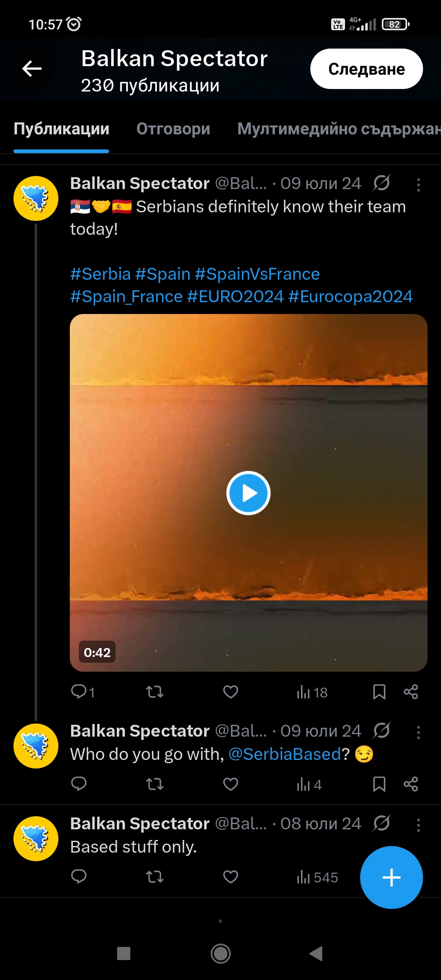Share the Serbians video tweet
The width and height of the screenshot is (441, 980).
(x=411, y=692)
